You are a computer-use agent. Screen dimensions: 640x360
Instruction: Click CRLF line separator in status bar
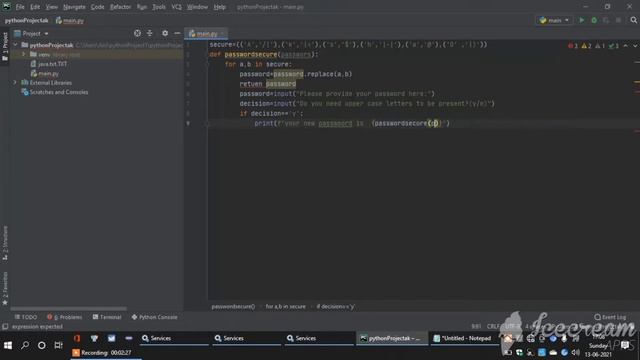494,327
